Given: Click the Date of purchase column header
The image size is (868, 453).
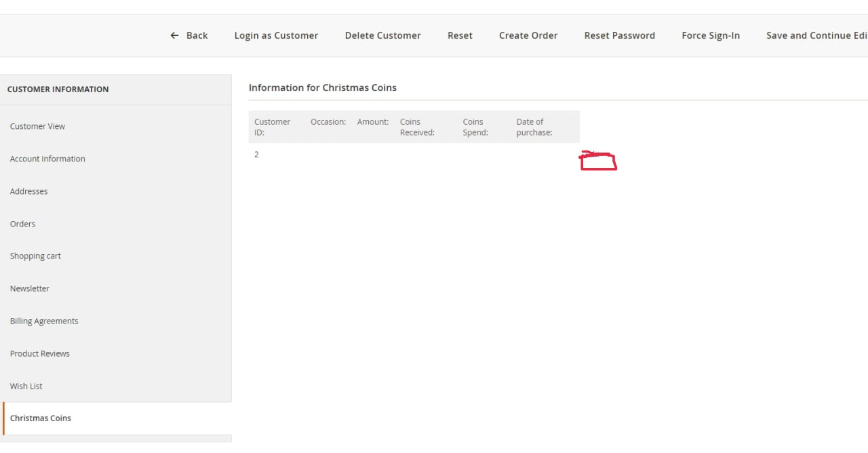Looking at the screenshot, I should pyautogui.click(x=534, y=127).
